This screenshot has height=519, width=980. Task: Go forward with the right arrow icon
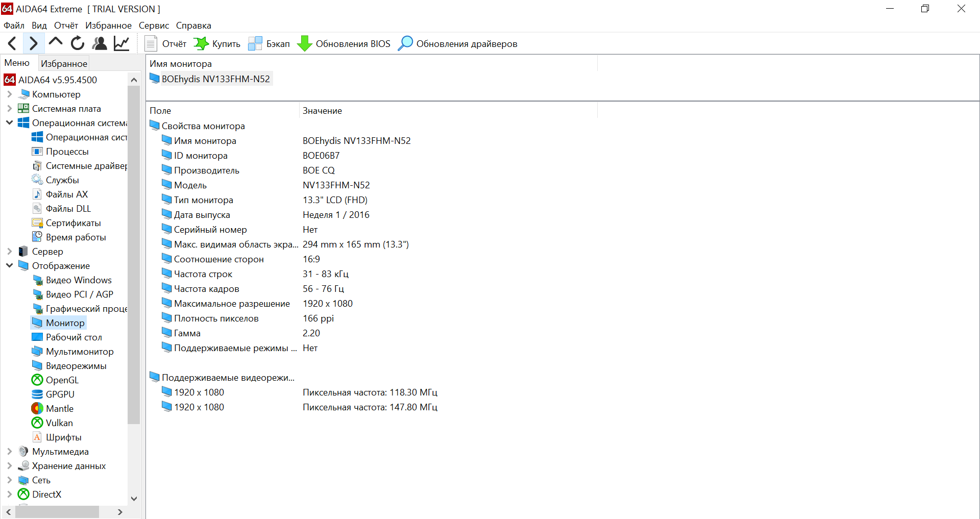(x=33, y=43)
